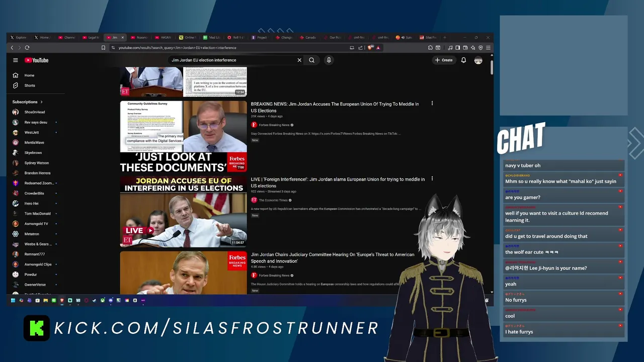644x362 pixels.
Task: Open the Brave Wallet icon
Action: pos(465,48)
